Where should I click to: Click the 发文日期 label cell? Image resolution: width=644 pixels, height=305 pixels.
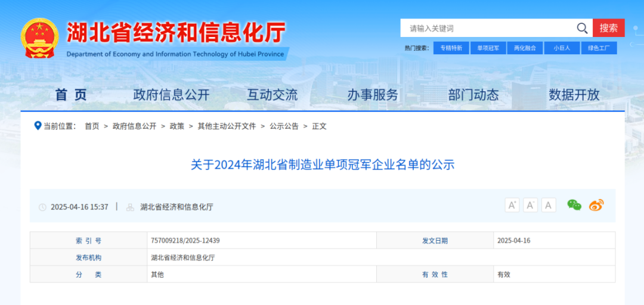(x=435, y=241)
